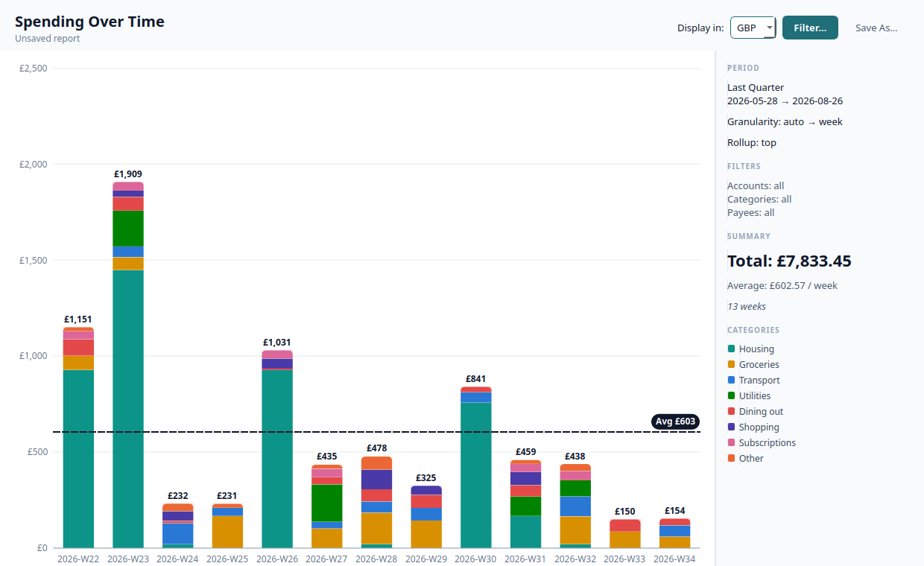Viewport: 924px width, 566px height.
Task: Click the Housing legend color swatch
Action: 731,349
